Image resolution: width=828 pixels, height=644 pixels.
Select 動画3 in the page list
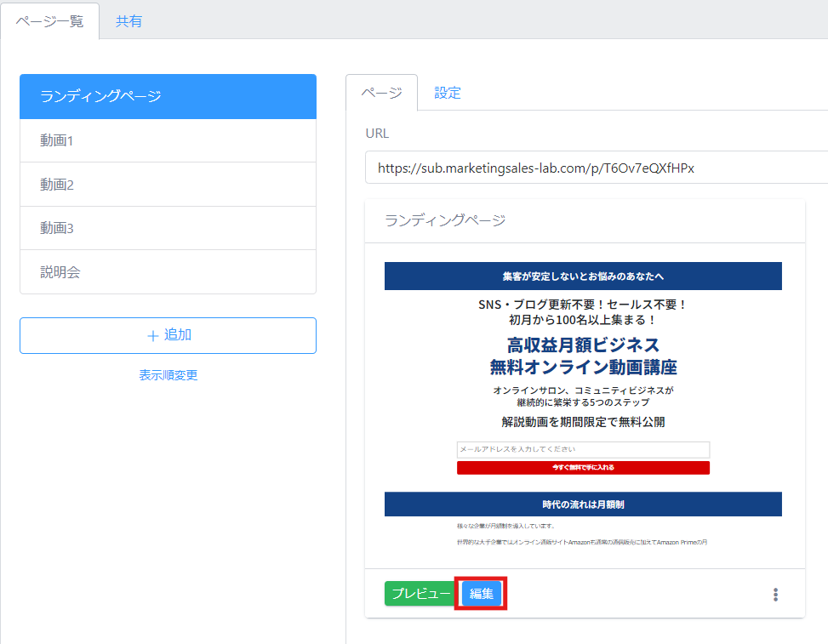click(x=168, y=228)
